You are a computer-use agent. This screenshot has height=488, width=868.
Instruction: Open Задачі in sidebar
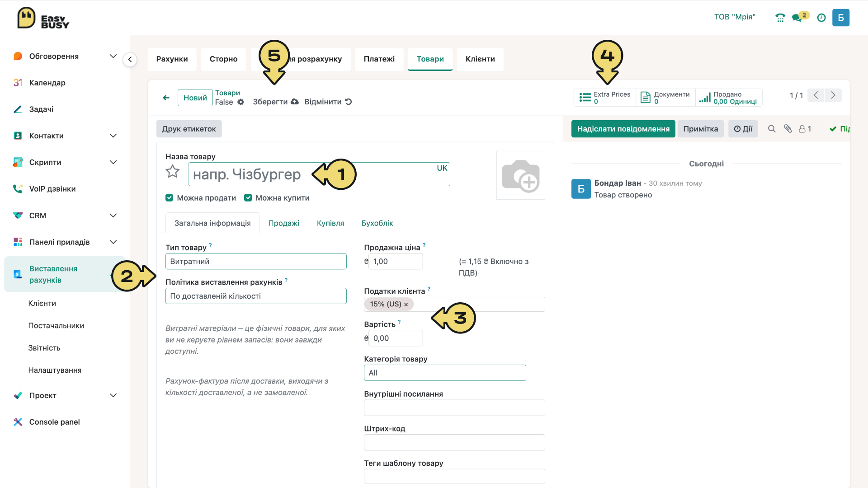pyautogui.click(x=41, y=109)
